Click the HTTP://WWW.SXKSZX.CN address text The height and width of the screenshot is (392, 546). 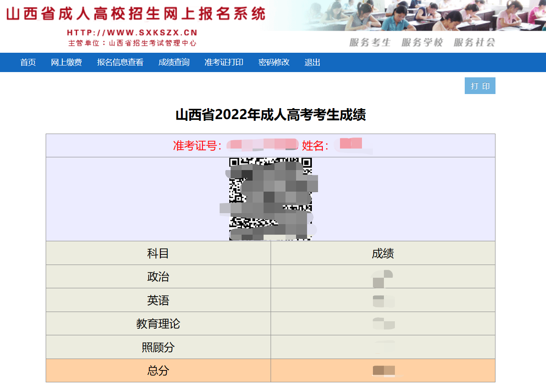point(132,33)
